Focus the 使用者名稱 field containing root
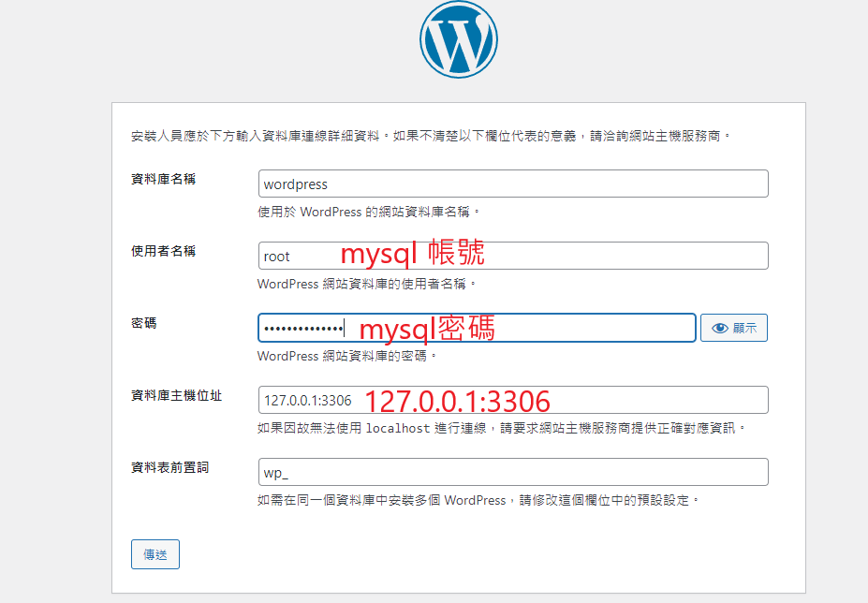Viewport: 868px width, 603px height. click(x=513, y=256)
